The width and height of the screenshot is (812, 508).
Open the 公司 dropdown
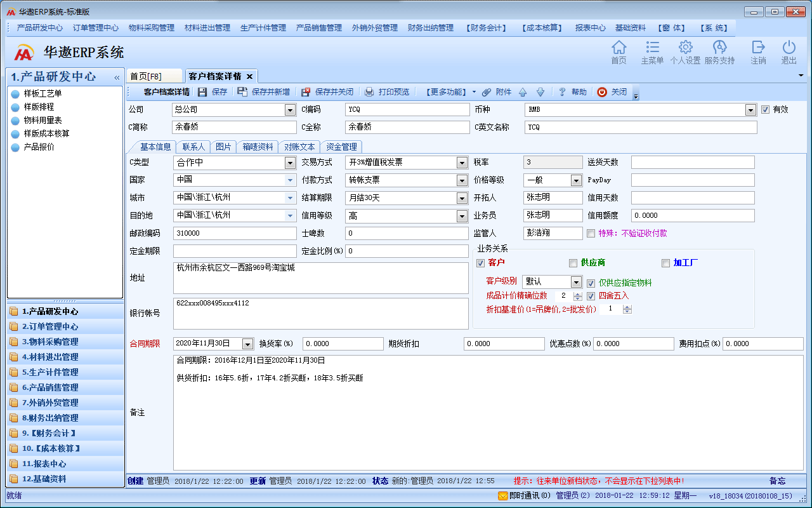tap(290, 110)
